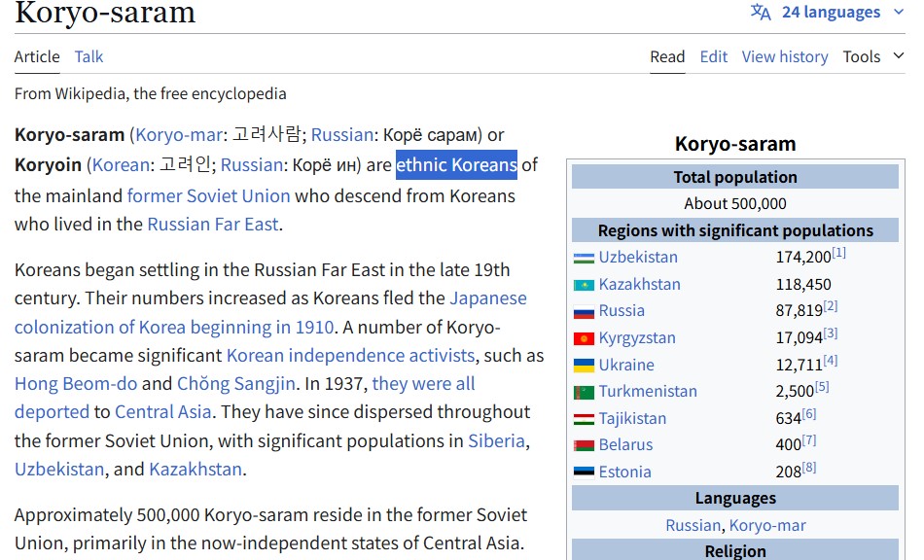The width and height of the screenshot is (924, 560).
Task: Click the Tajikistan flag icon
Action: (584, 419)
